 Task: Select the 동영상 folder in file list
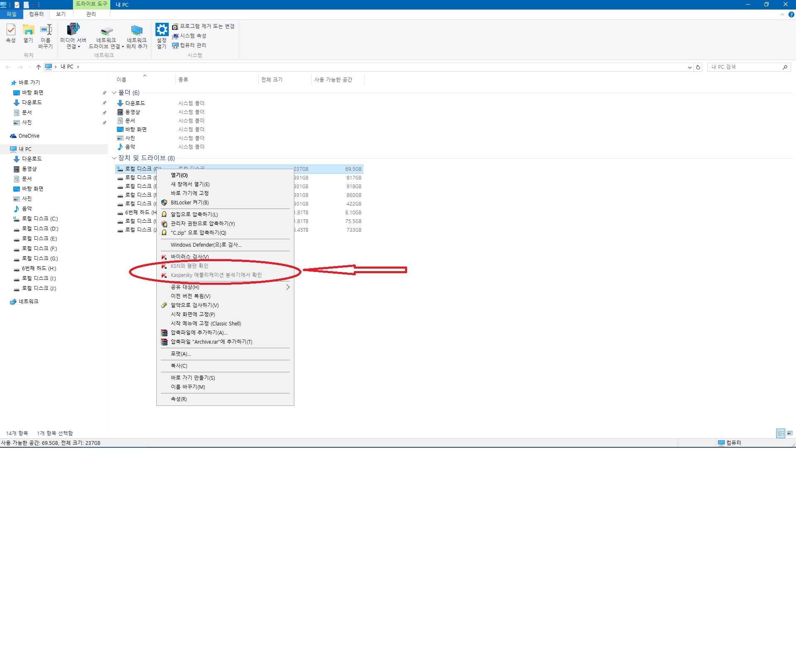point(129,112)
